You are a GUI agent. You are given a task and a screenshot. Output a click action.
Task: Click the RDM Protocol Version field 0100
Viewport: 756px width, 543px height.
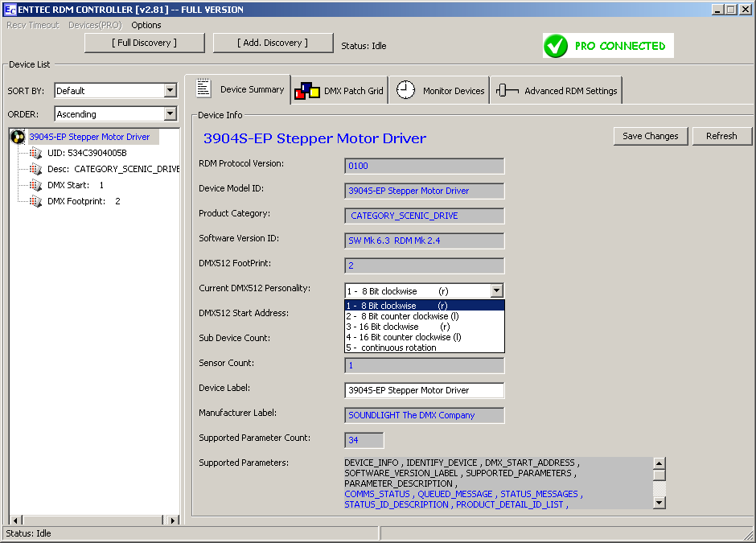(425, 166)
